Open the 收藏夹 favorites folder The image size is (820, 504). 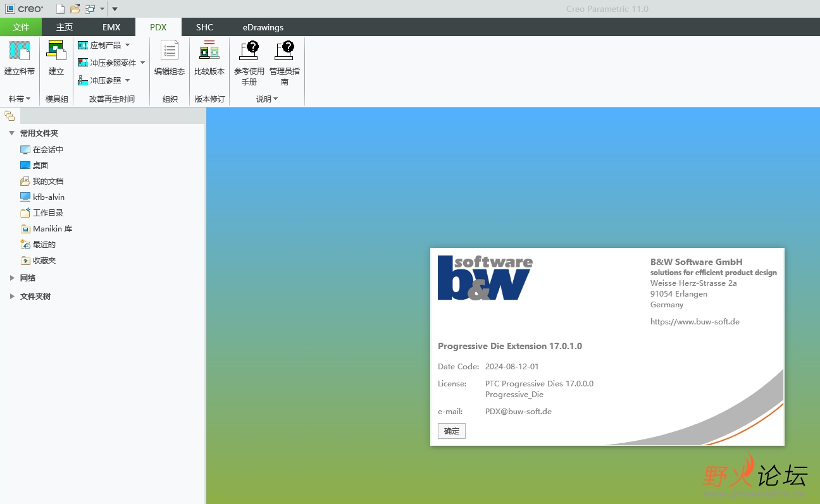coord(38,261)
